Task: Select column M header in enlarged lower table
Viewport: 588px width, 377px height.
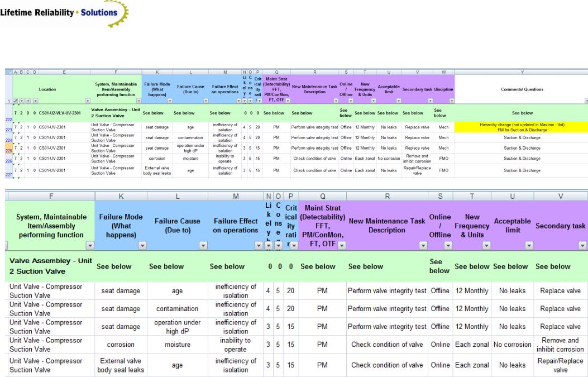Action: 236,196
